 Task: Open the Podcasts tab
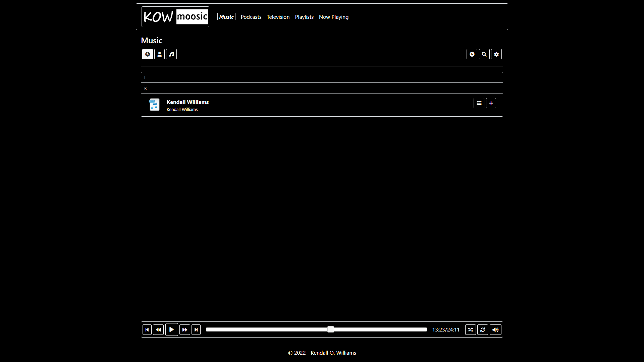pyautogui.click(x=251, y=17)
